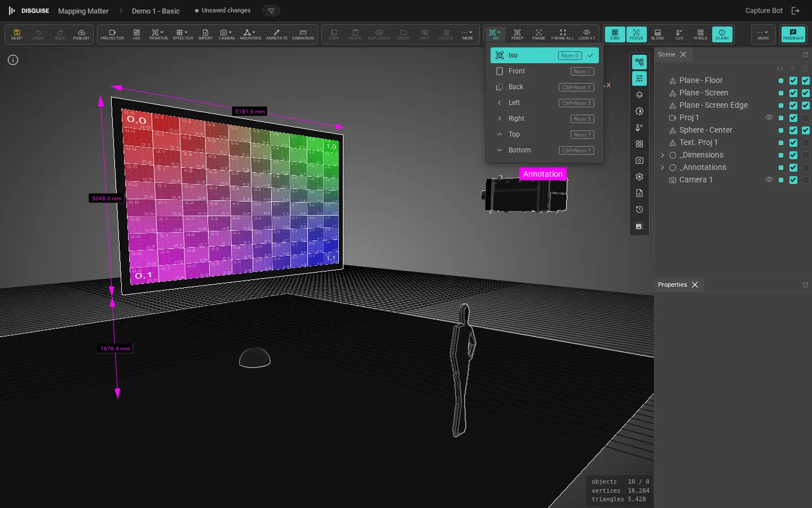Open settings gear sidebar panel
This screenshot has width=812, height=508.
click(x=639, y=177)
